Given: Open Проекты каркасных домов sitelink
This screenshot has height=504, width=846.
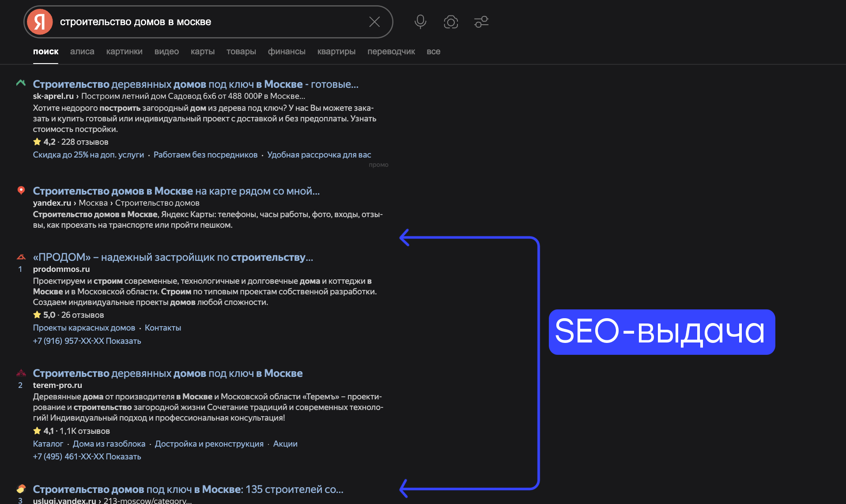Looking at the screenshot, I should pyautogui.click(x=84, y=328).
